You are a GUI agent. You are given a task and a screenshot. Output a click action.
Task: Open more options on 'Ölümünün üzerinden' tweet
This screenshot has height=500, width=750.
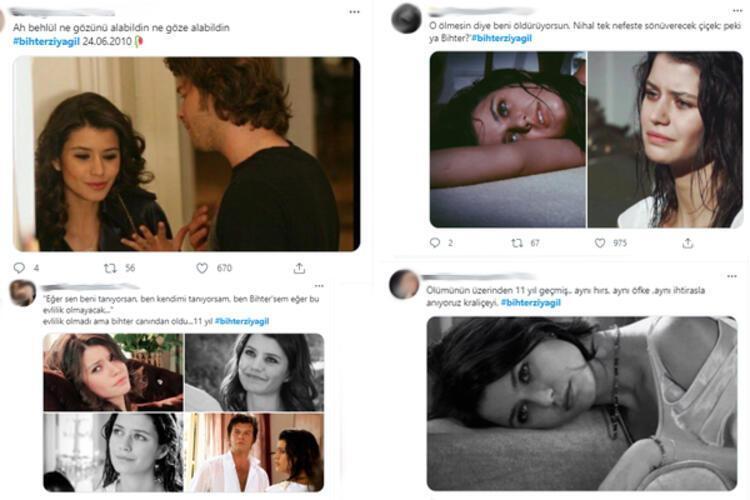728,275
